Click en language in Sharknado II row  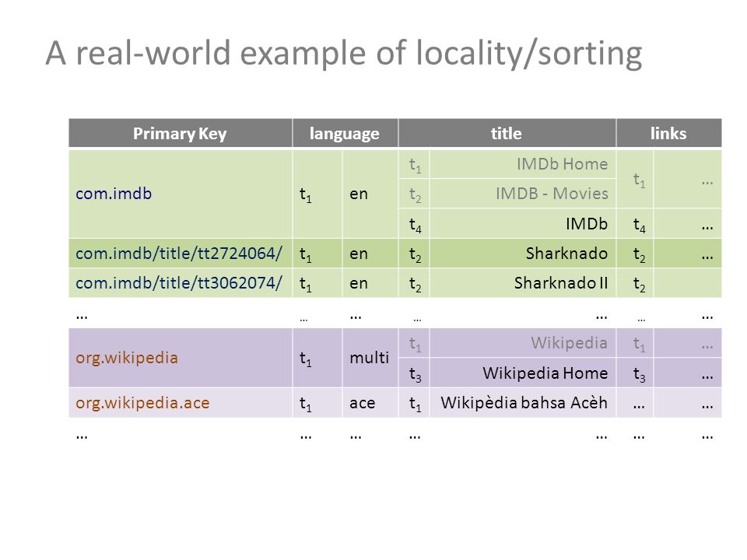click(370, 283)
